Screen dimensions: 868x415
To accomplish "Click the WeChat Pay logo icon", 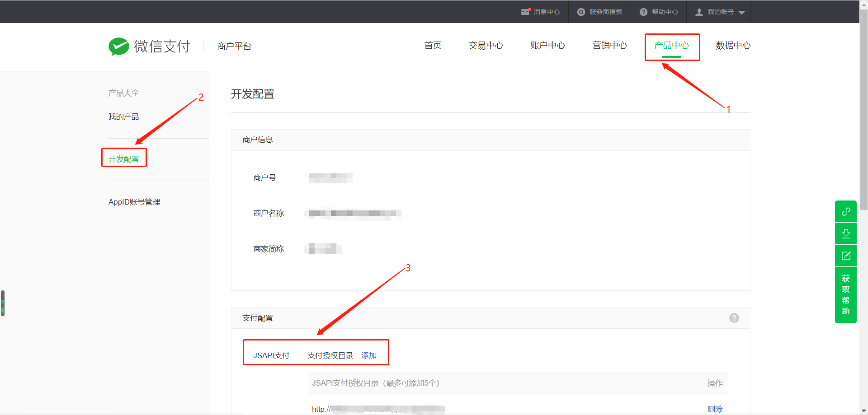I will coord(119,46).
